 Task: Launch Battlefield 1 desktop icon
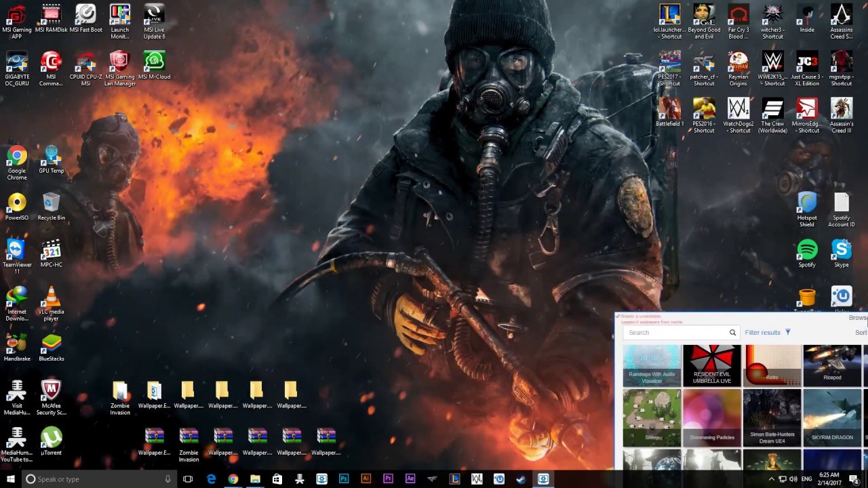click(669, 113)
